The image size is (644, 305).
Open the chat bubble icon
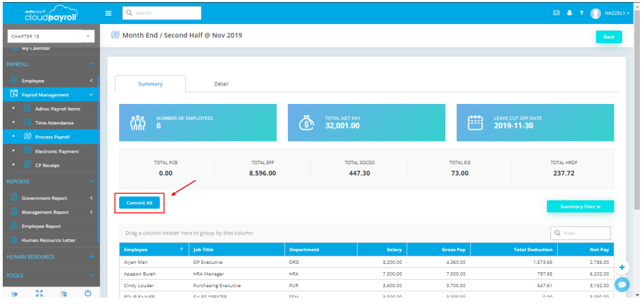point(622,284)
